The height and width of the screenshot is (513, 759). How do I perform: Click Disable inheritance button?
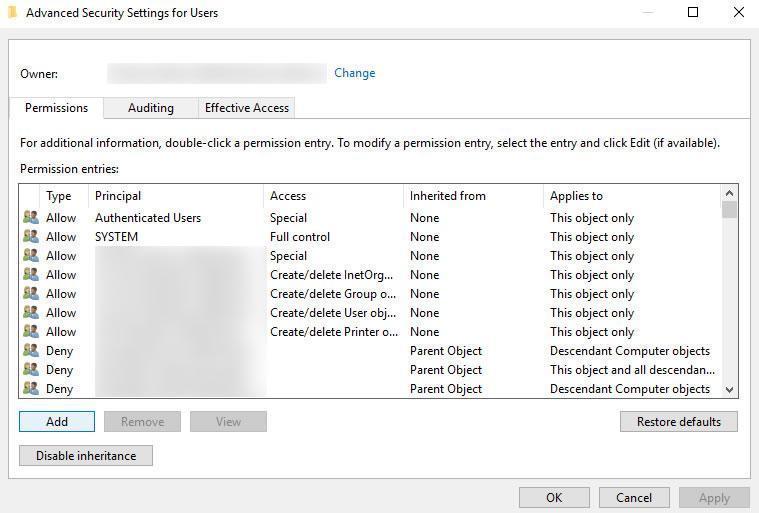(x=86, y=456)
